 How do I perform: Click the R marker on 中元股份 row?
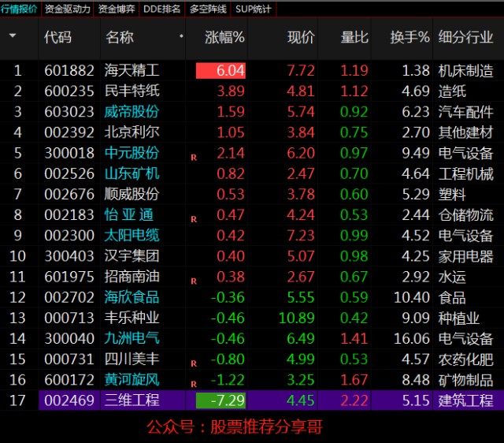coord(194,157)
